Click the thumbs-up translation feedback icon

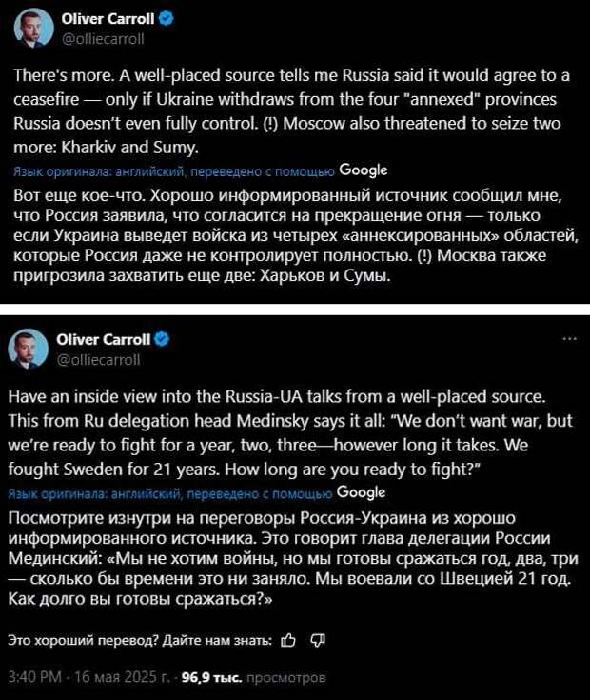(288, 641)
